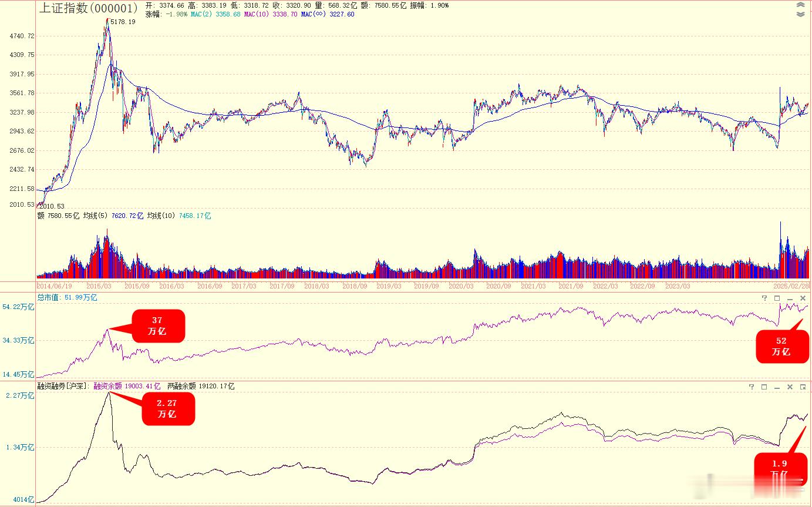Click the 1.34万亿 margin axis label
812x507 pixels.
21,447
